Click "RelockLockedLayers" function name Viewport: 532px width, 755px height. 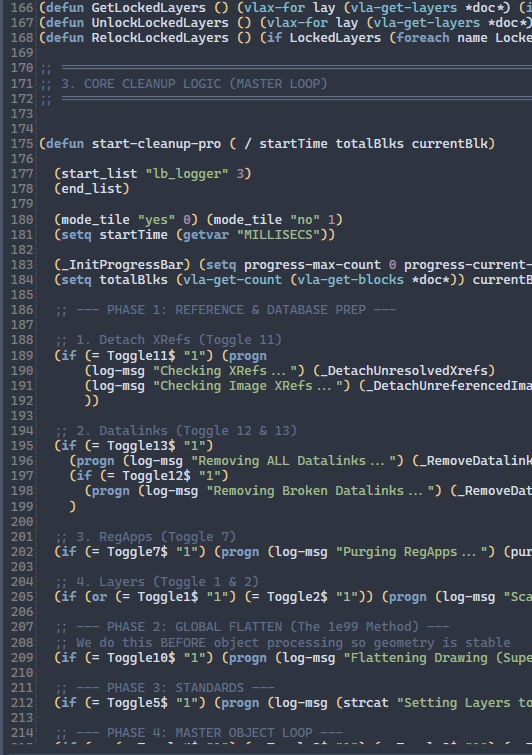pos(160,38)
